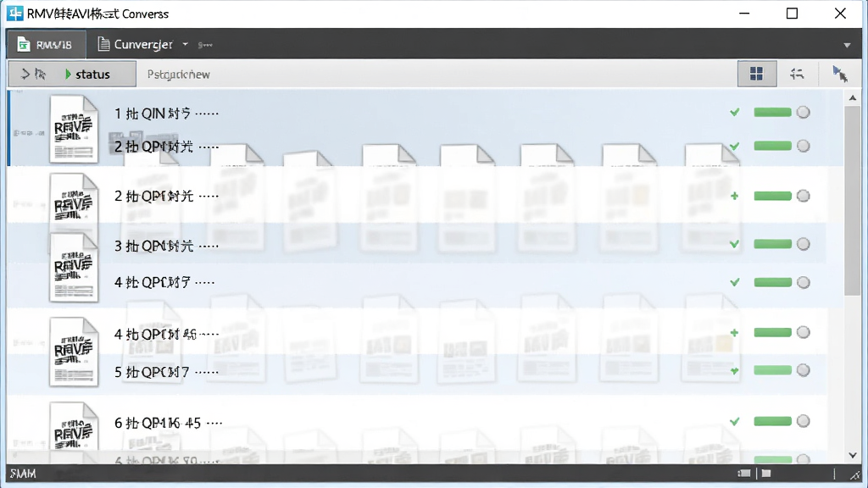Click the green check mark in row 3

[735, 244]
